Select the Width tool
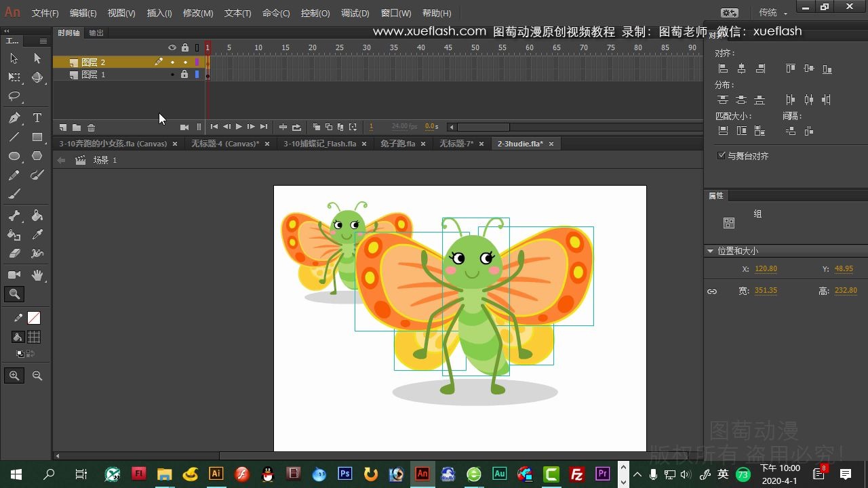868x488 pixels. (x=37, y=253)
